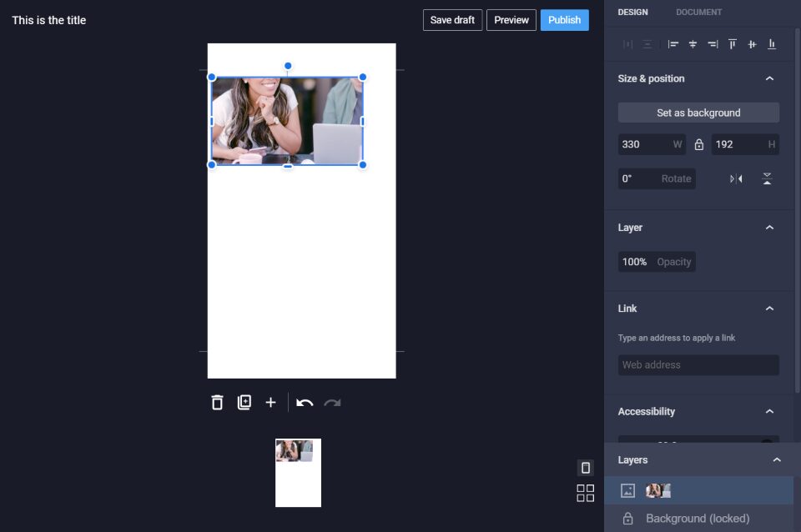Flip the image horizontally

point(736,178)
